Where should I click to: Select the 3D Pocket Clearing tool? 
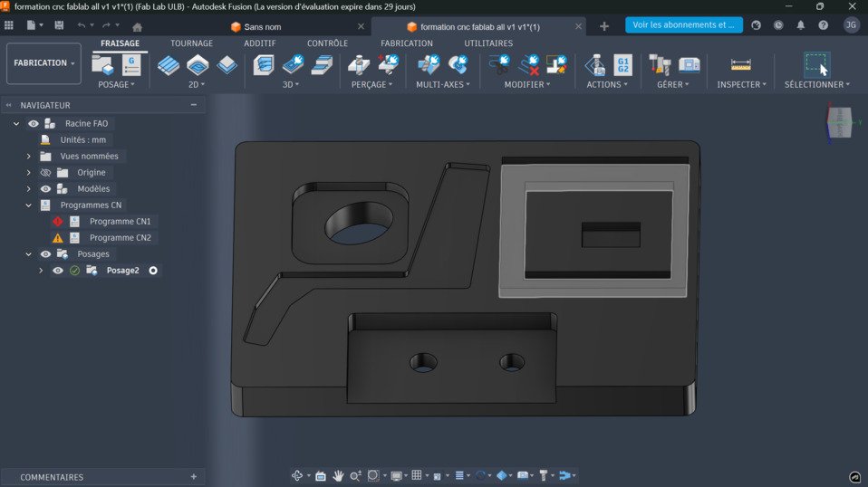(x=293, y=64)
